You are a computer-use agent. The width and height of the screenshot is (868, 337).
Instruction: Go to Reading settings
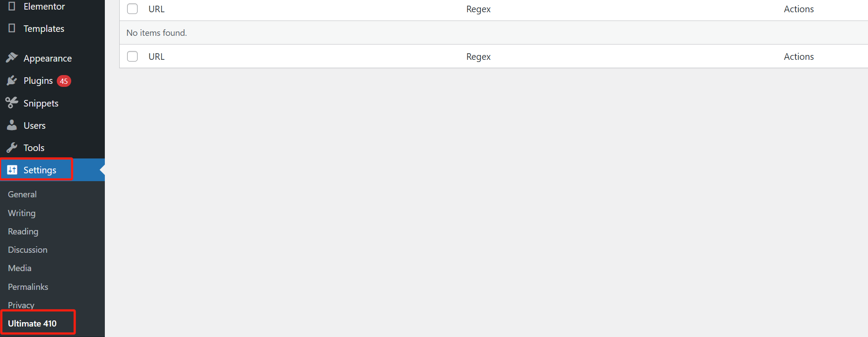point(23,231)
